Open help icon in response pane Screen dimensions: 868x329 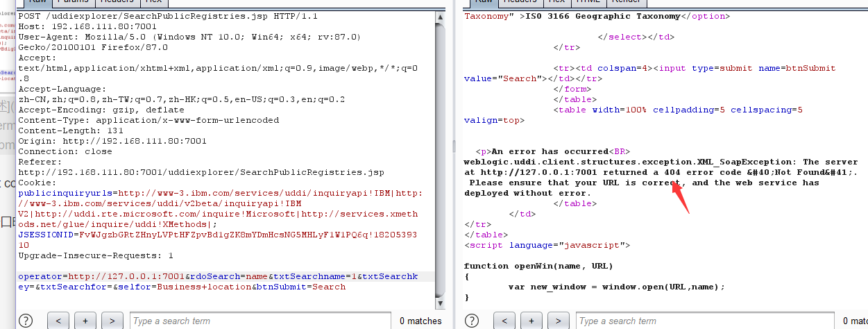(x=473, y=321)
